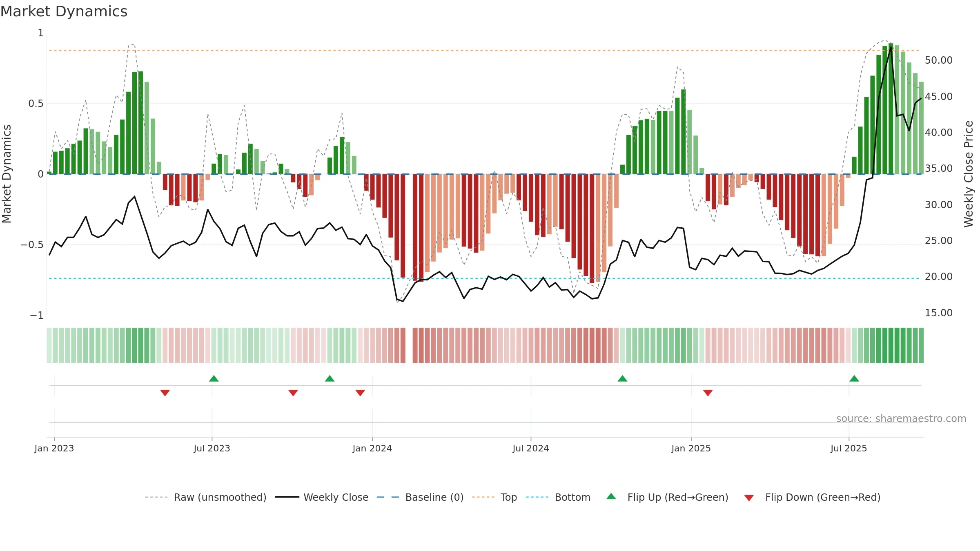Screen dimensions: 980x551
Task: Click the red flip-down triangle just after Jan 2025
Action: 708,393
